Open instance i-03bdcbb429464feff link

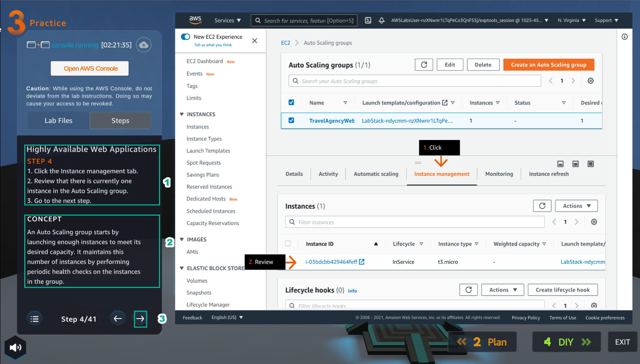tap(332, 262)
